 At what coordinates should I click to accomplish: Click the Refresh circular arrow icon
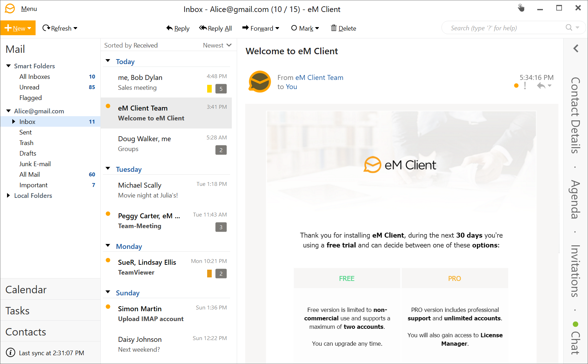[46, 28]
